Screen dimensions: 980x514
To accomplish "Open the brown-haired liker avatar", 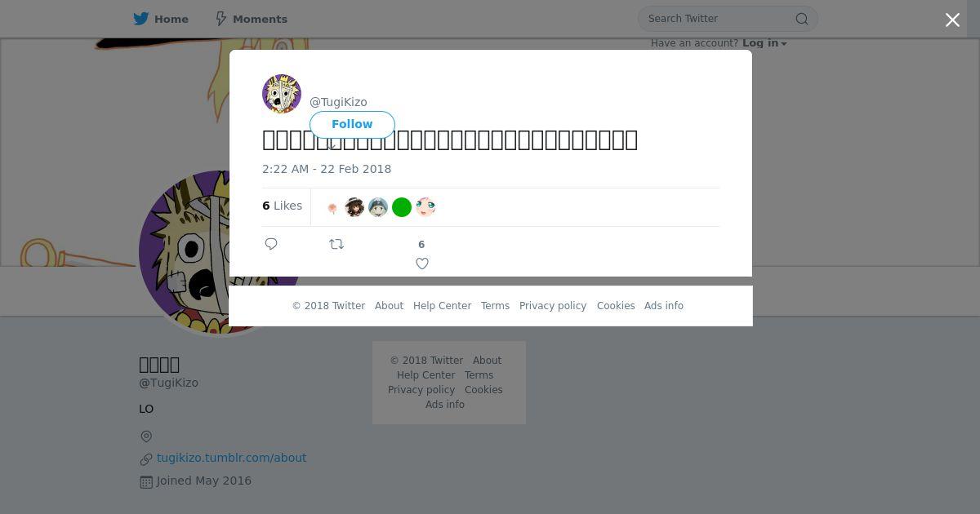I will pyautogui.click(x=354, y=207).
